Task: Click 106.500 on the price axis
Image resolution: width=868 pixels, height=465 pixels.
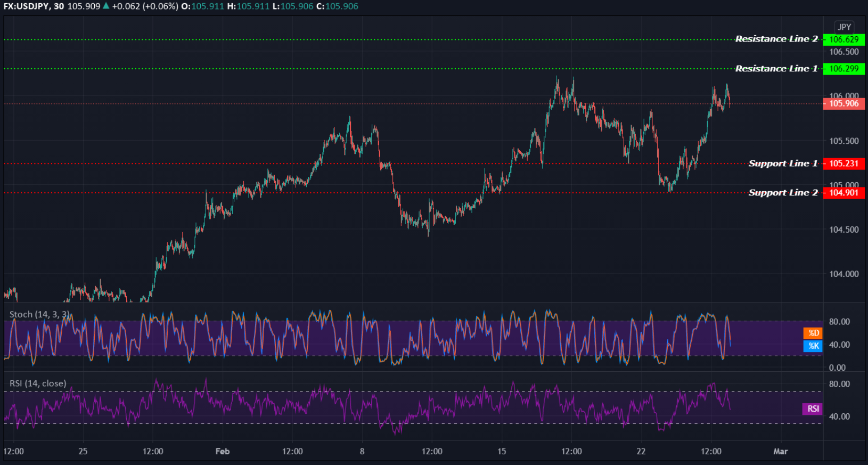Action: coord(844,52)
